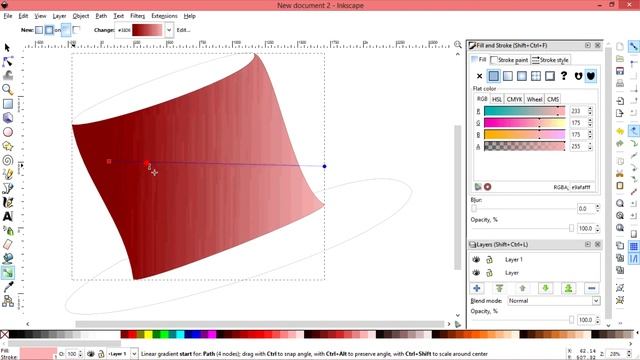The width and height of the screenshot is (640, 360).
Task: Select the Layer 1 row name
Action: tap(513, 260)
